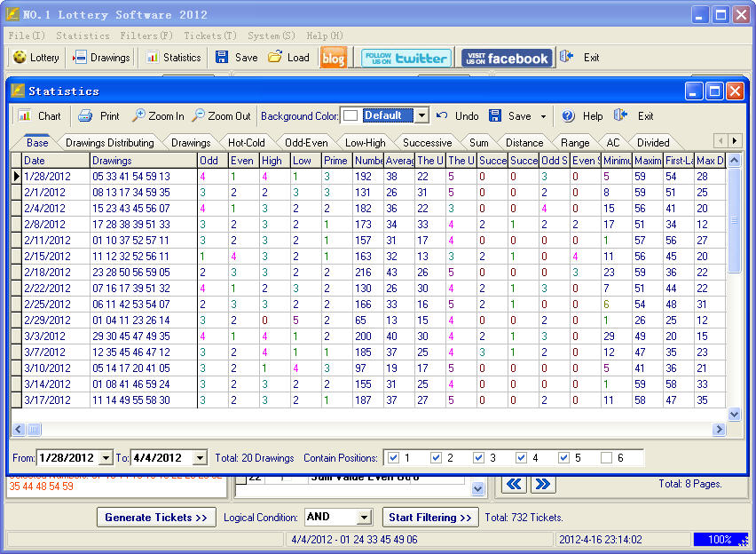Click the horizontal scrollbar right arrow

pyautogui.click(x=719, y=429)
